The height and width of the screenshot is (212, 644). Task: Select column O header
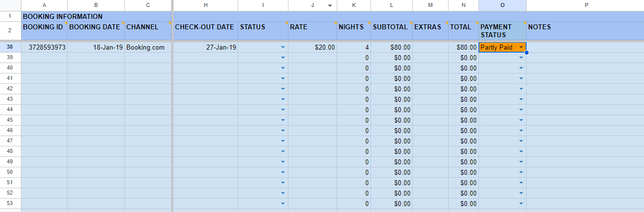point(502,5)
